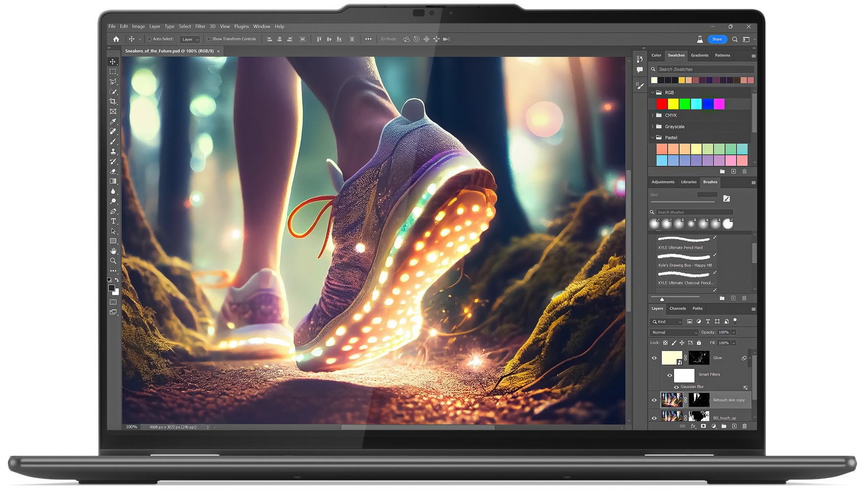This screenshot has height=500, width=868.
Task: Select the Eyedropper tool
Action: coord(113,121)
